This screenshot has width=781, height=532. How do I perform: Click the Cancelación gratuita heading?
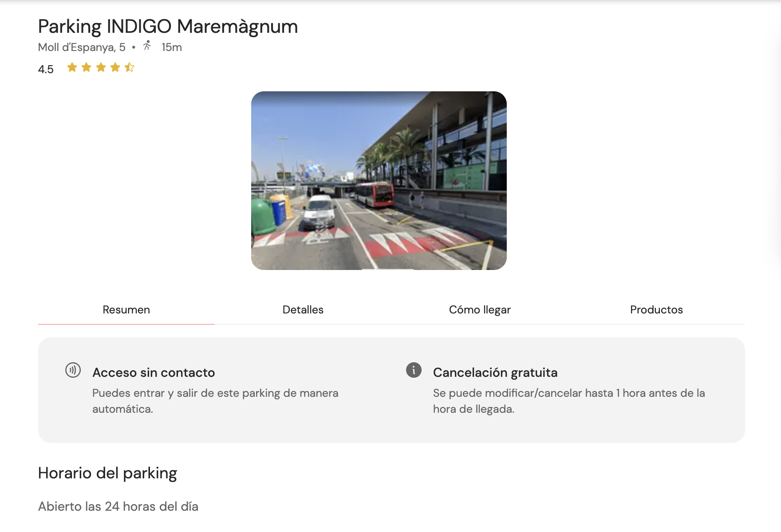pos(495,372)
